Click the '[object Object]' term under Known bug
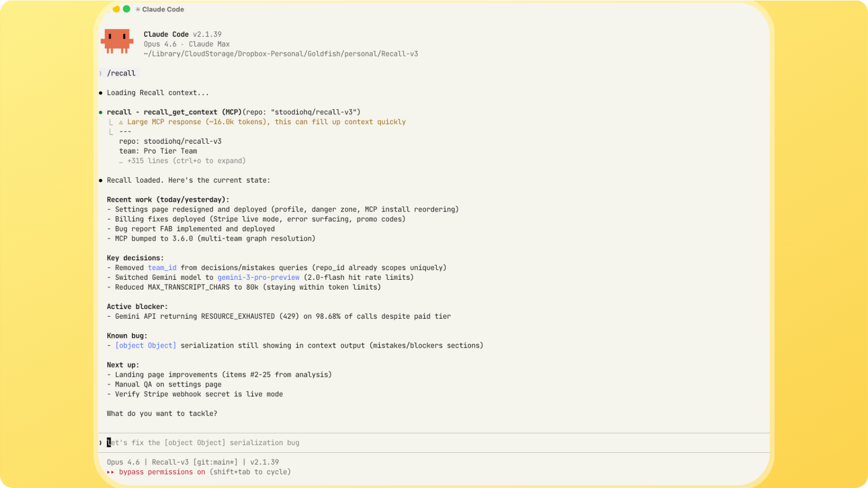Image resolution: width=868 pixels, height=488 pixels. pos(145,345)
